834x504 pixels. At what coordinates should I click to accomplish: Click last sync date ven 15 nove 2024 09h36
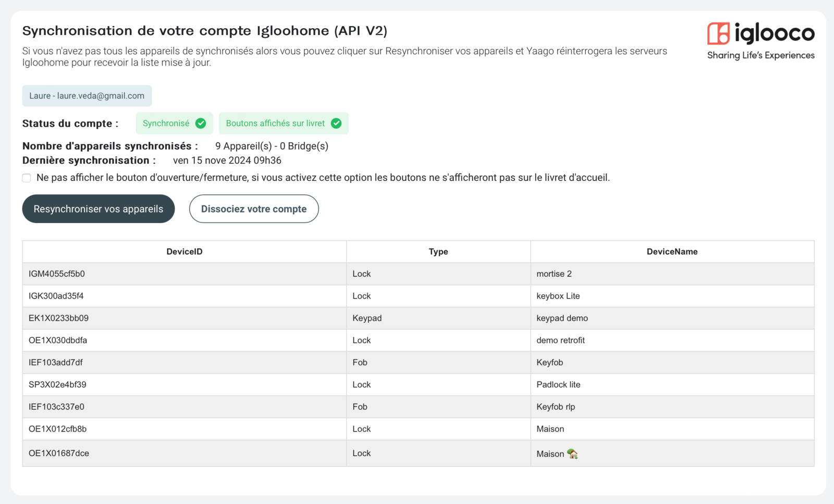tap(227, 161)
